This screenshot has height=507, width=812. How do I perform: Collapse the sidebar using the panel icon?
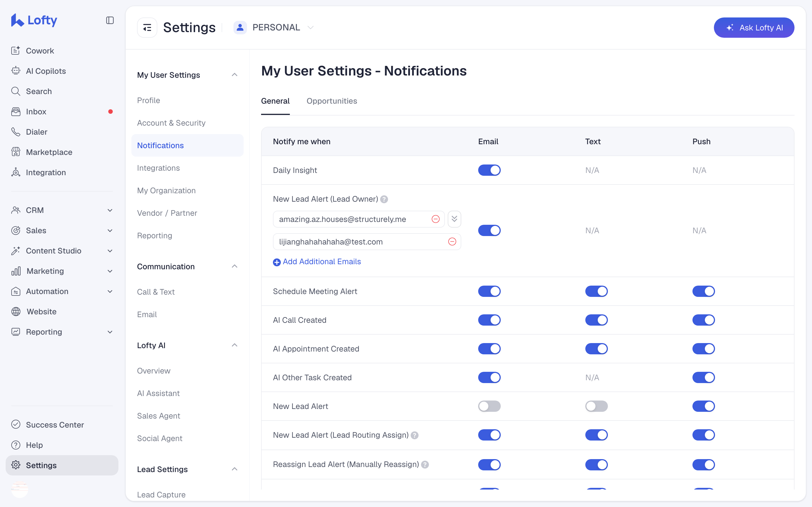tap(110, 21)
